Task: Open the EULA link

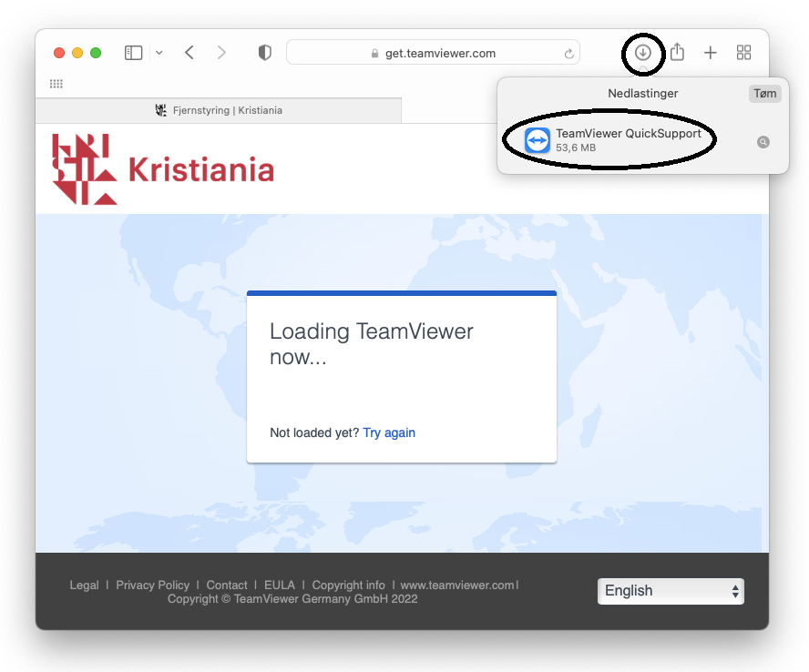Action: (280, 585)
